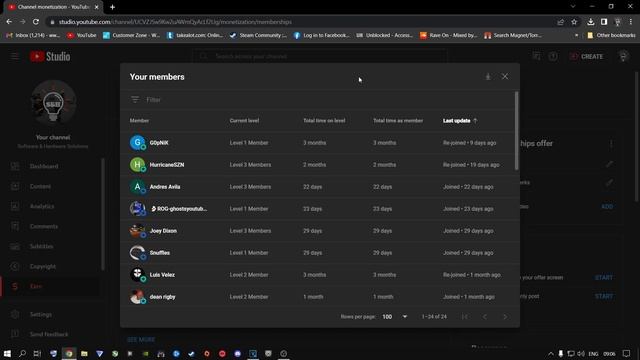The height and width of the screenshot is (360, 640).
Task: Click the address bar URL
Action: (175, 22)
